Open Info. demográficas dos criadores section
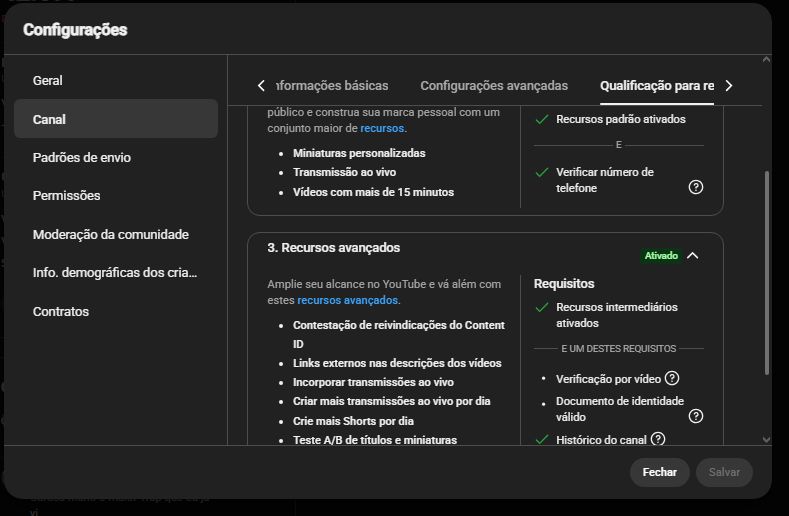 pyautogui.click(x=116, y=272)
